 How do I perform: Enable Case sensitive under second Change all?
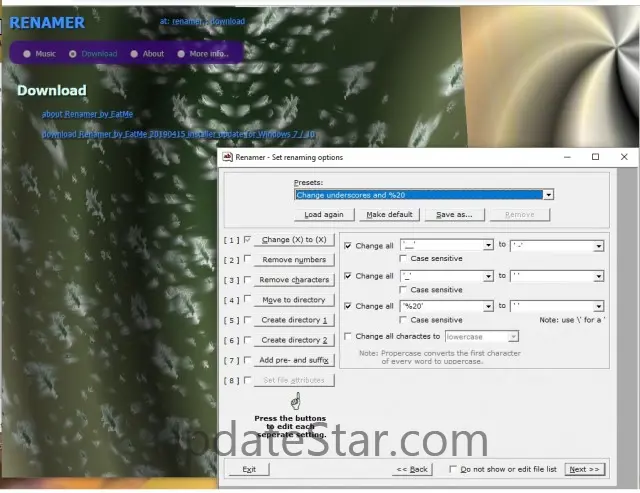(403, 289)
